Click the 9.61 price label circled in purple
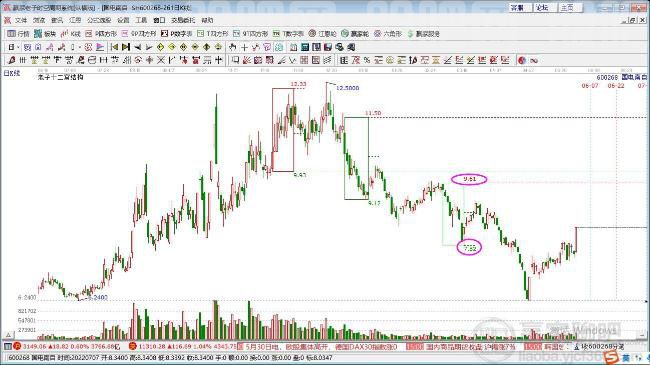Image resolution: width=650 pixels, height=365 pixels. tap(469, 179)
